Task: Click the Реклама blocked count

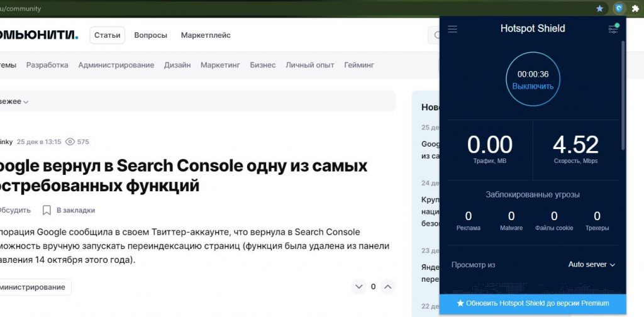Action: (468, 216)
